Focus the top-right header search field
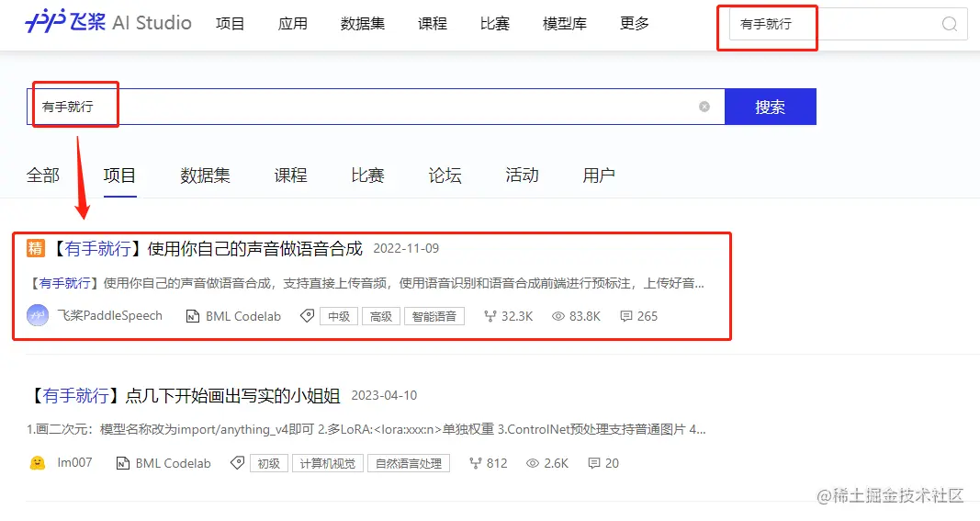This screenshot has height=521, width=980. (x=848, y=24)
